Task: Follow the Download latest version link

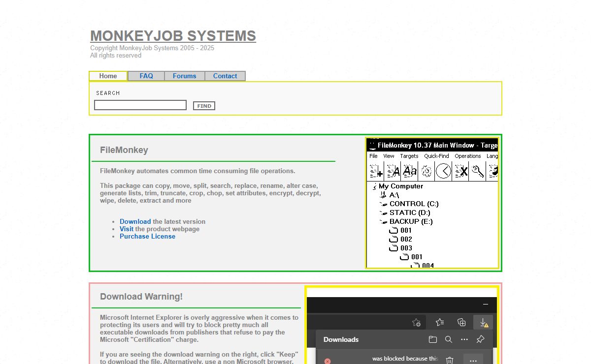Action: [135, 222]
